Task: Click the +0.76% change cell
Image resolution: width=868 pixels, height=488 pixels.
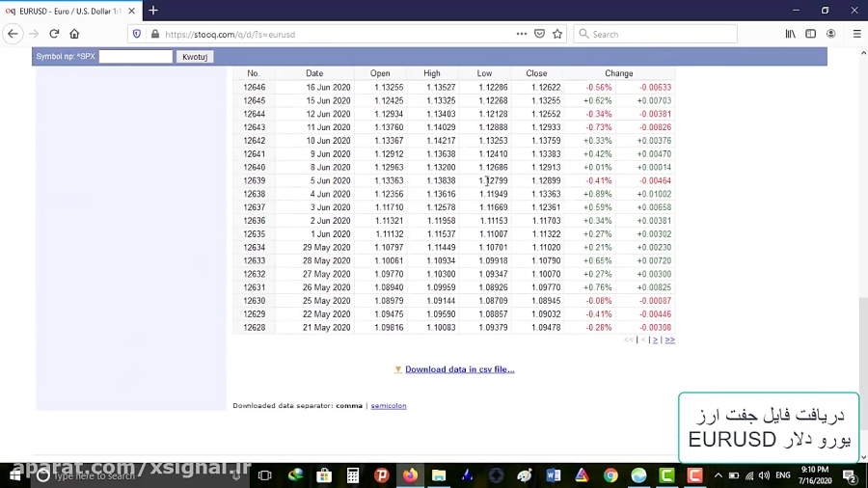Action: pos(597,287)
